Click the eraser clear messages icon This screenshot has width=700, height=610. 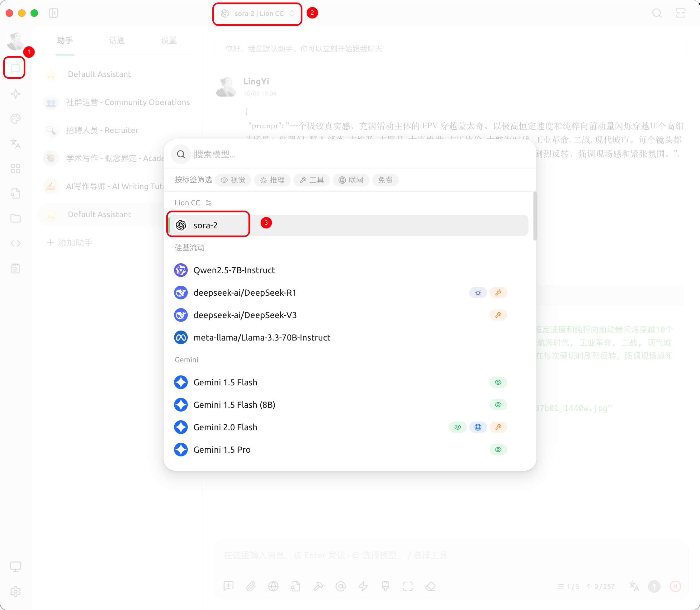click(x=430, y=586)
